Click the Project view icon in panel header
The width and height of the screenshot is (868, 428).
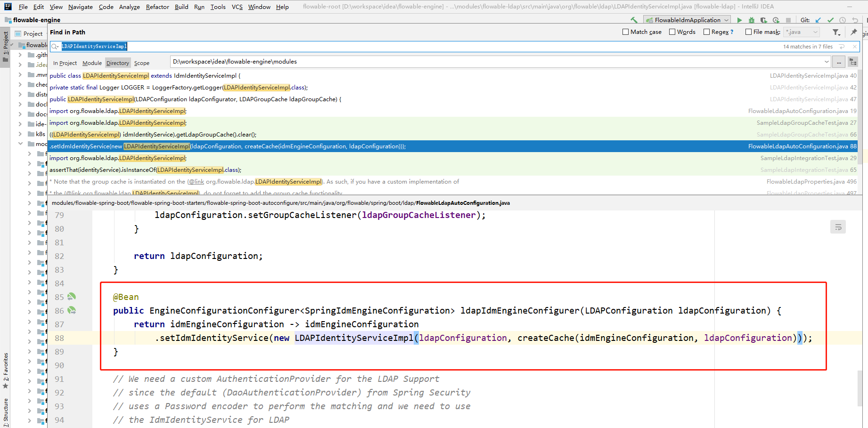pyautogui.click(x=18, y=33)
